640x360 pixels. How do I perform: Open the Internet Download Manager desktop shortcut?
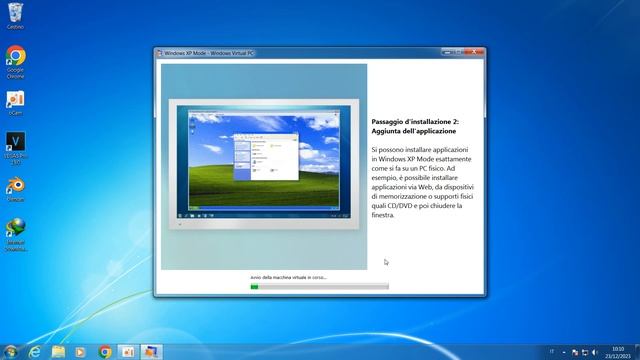(16, 235)
